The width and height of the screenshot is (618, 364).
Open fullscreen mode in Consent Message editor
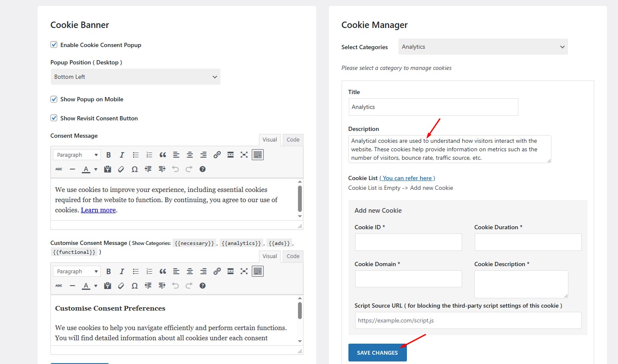pyautogui.click(x=244, y=155)
